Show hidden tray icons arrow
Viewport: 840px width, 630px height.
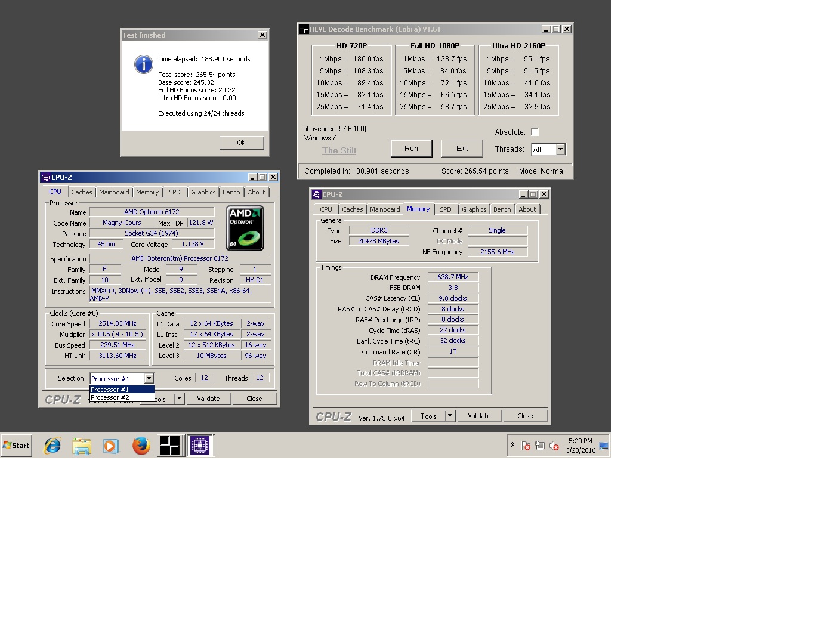pos(512,445)
